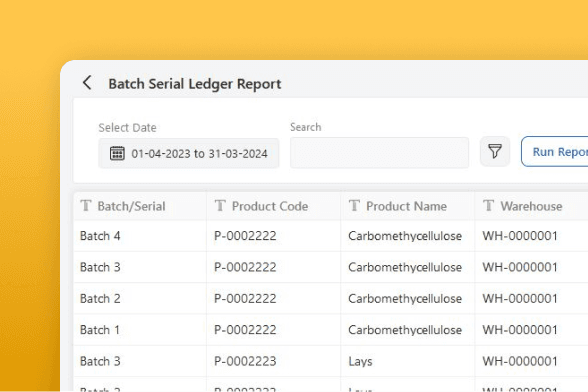The image size is (588, 392).
Task: Sort by the Product Name column header
Action: 406,206
